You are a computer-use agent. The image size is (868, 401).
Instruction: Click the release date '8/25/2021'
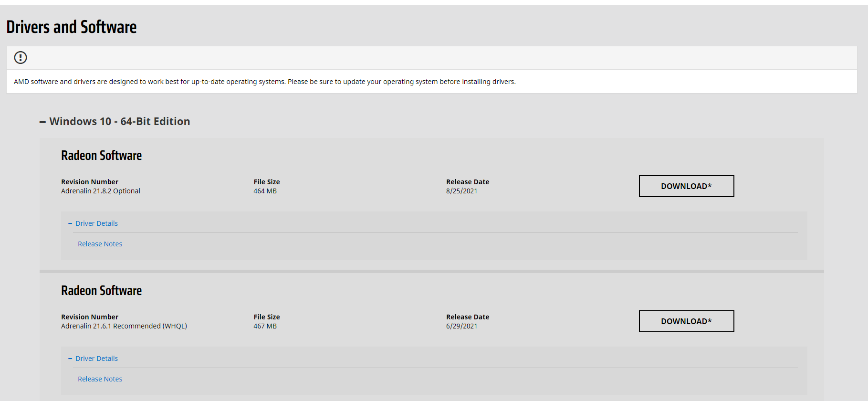coord(461,191)
